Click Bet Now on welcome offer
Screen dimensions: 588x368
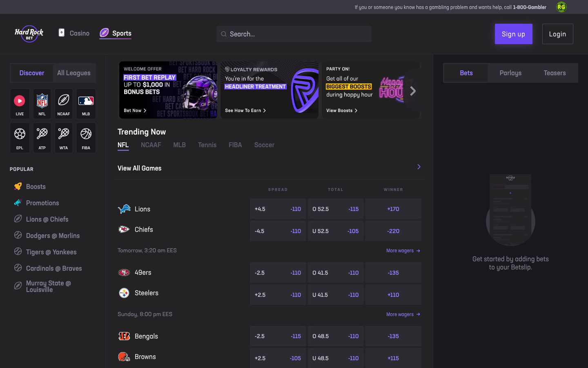(x=135, y=110)
